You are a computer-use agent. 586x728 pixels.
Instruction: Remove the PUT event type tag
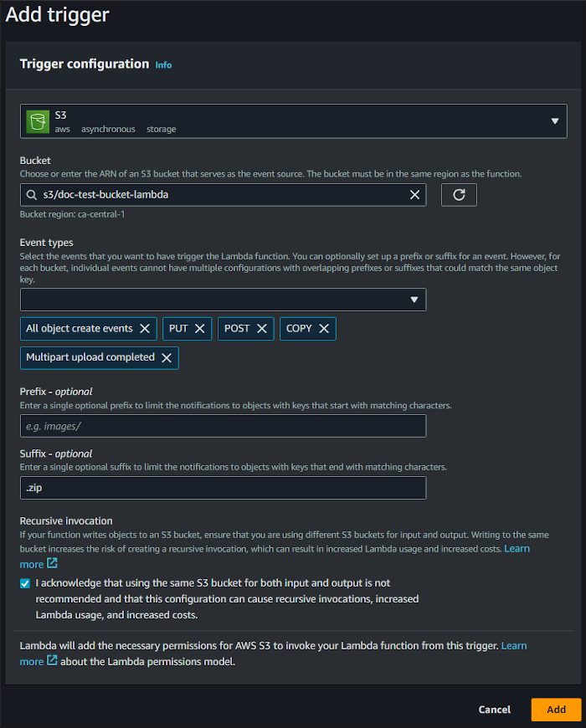pos(200,329)
